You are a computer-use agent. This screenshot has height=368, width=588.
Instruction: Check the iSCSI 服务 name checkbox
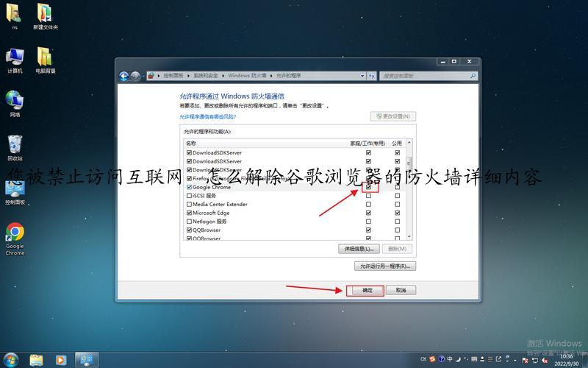[x=189, y=196]
